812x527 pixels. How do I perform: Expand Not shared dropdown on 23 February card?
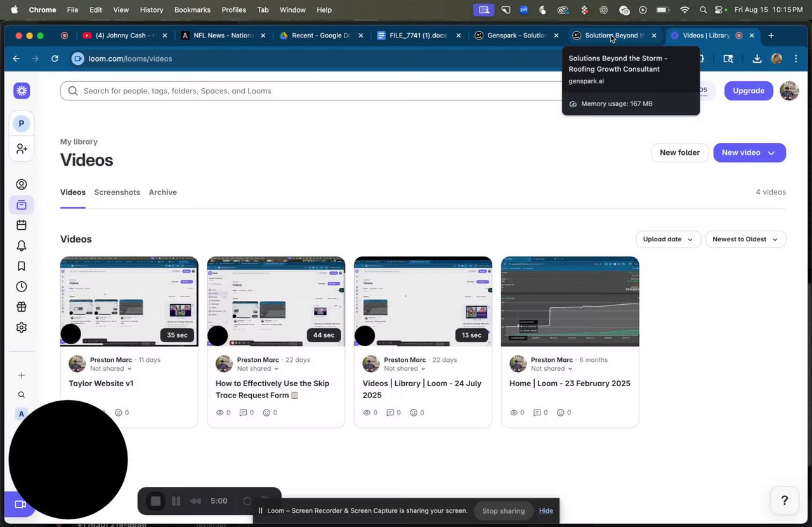(552, 369)
